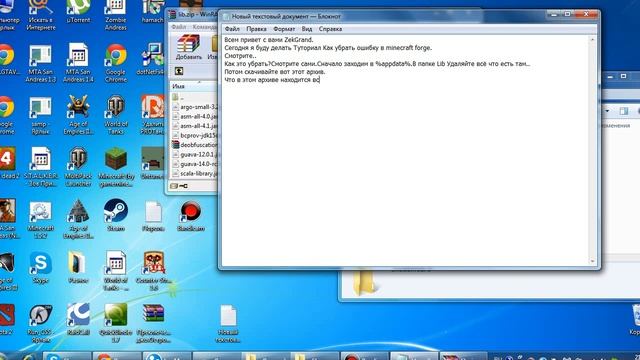
Task: Select the ModPack Launcher desktop icon
Action: pos(78,167)
